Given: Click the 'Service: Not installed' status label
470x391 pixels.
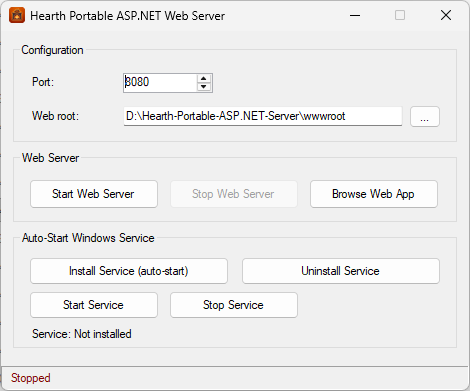Looking at the screenshot, I should click(82, 334).
